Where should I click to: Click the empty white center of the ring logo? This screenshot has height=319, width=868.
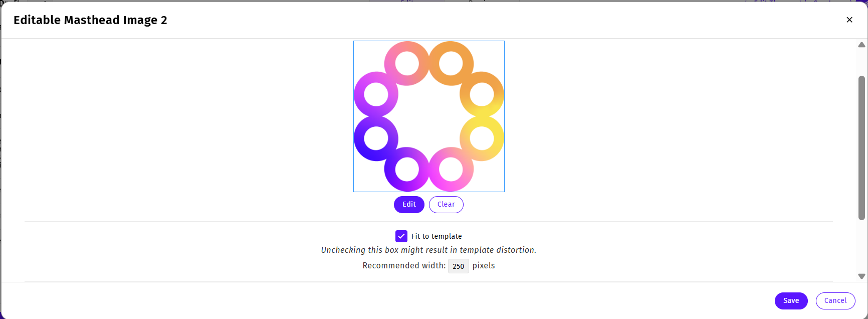[x=429, y=116]
